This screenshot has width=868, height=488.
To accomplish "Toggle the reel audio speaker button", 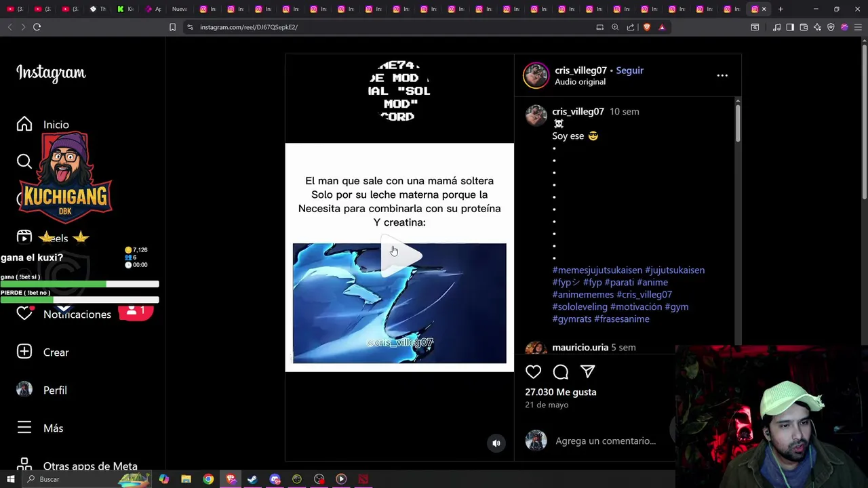I will (496, 443).
